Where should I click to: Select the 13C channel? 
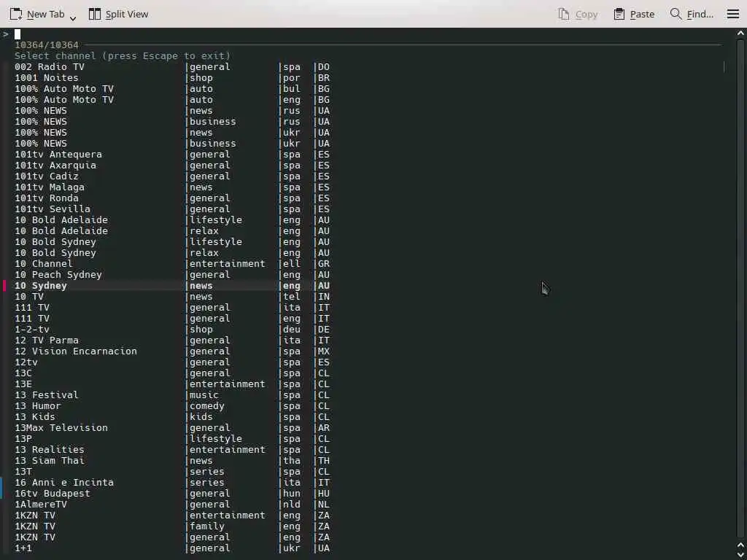click(x=172, y=373)
